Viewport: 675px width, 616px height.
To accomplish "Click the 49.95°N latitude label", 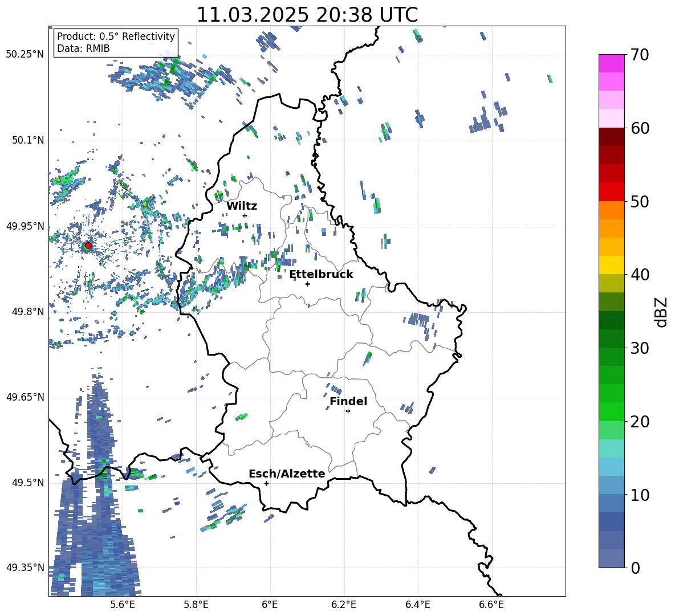I will (25, 226).
